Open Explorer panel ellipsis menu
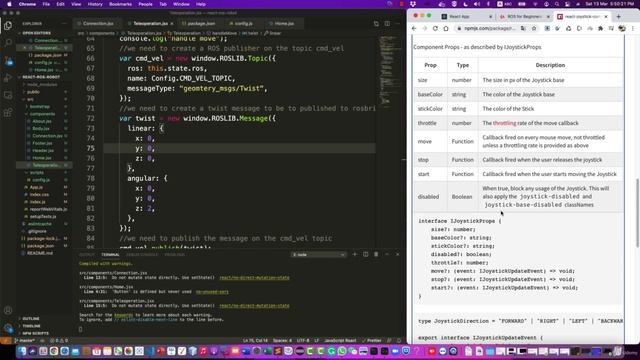Image resolution: width=640 pixels, height=360 pixels. click(x=64, y=24)
